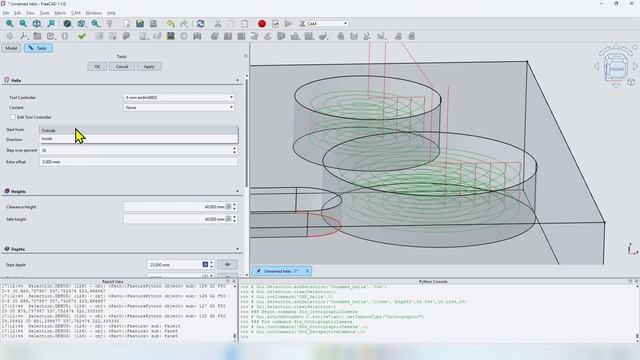Click the draw style icon in toolbar
The image size is (640, 360).
(67, 24)
